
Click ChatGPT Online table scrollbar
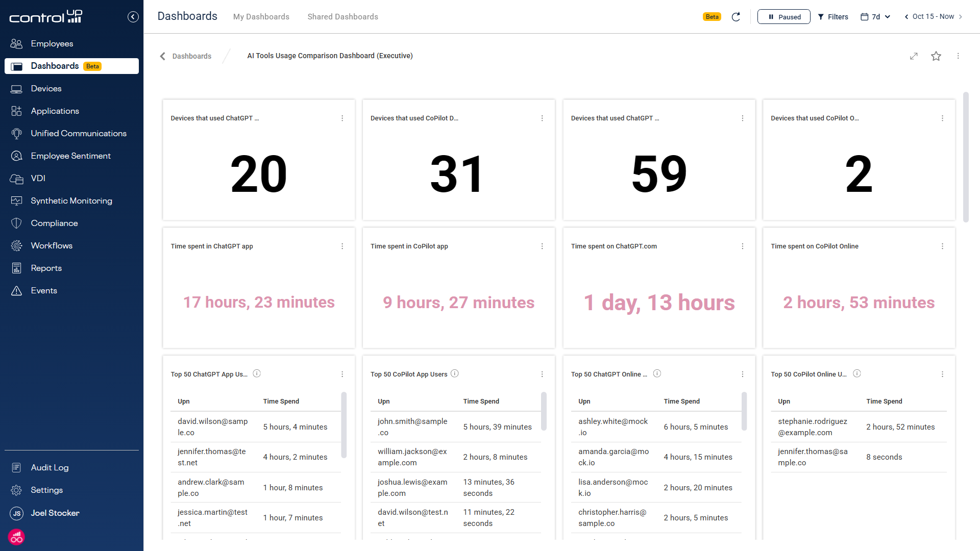tap(744, 411)
